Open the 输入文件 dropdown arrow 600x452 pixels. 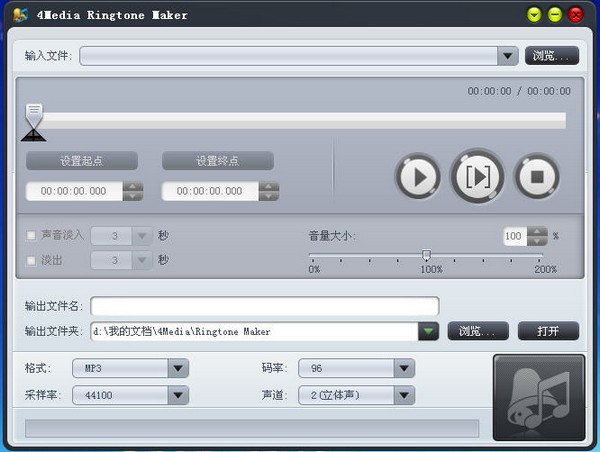pos(508,56)
